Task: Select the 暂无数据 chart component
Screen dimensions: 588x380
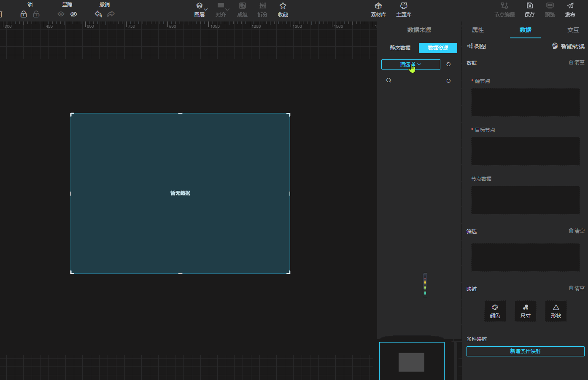Action: (180, 193)
